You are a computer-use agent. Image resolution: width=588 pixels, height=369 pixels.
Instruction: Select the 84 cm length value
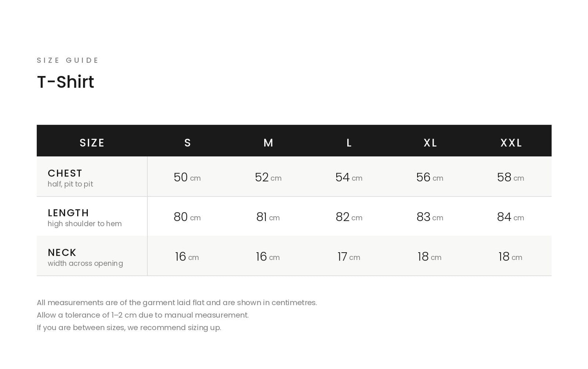(x=511, y=217)
